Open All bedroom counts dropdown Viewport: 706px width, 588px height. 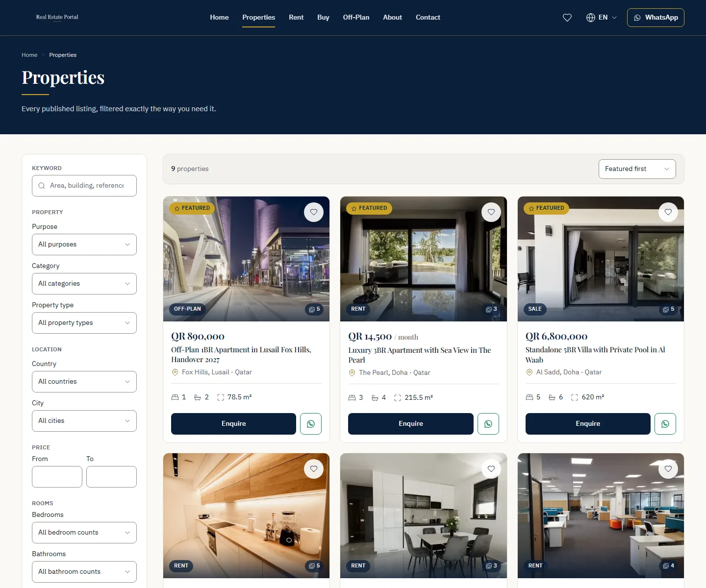pyautogui.click(x=84, y=533)
